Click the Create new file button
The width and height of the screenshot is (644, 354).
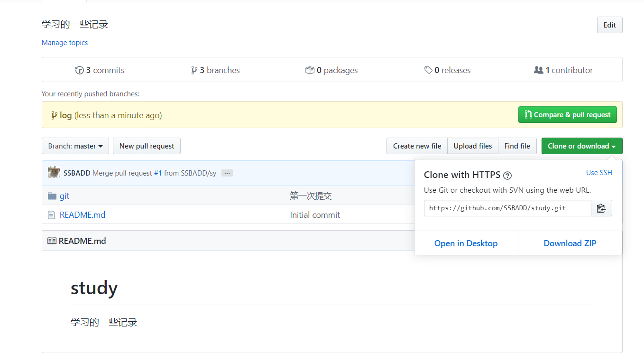point(417,146)
